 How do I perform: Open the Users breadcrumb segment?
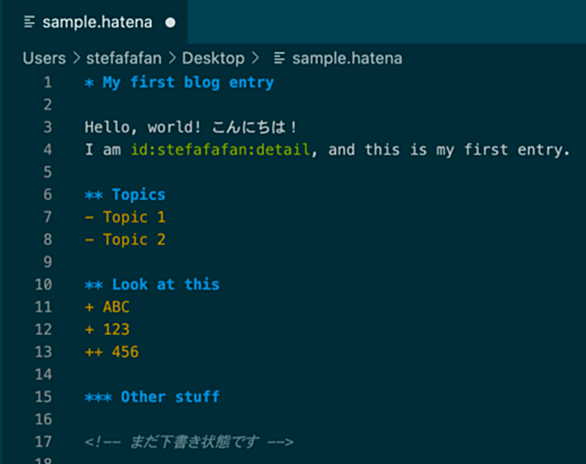click(x=44, y=58)
